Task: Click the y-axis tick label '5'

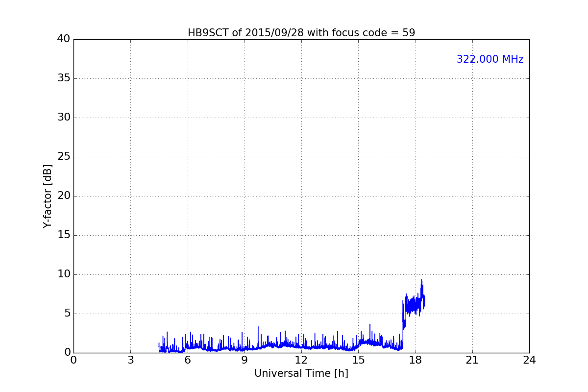Action: [67, 314]
